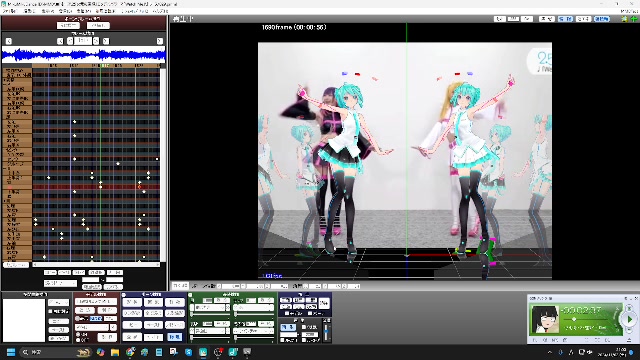Click the Rotate (回転) button in the bone panel
The height and width of the screenshot is (360, 640).
click(153, 302)
